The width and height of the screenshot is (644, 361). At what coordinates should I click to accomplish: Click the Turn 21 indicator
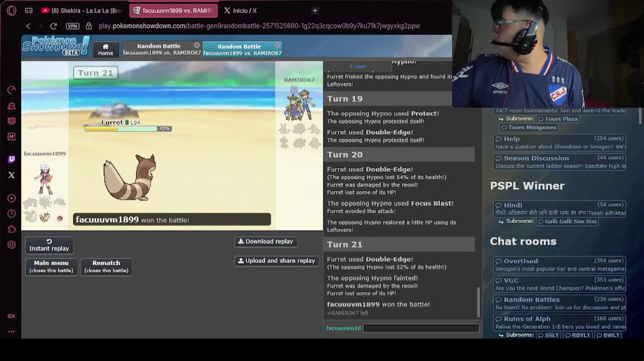tap(95, 73)
